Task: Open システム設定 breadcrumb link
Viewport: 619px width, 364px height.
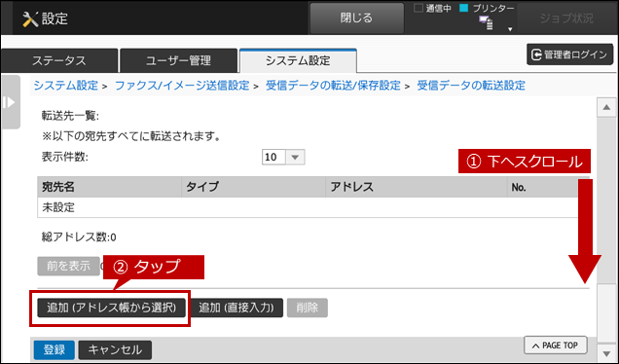Action: [x=65, y=86]
